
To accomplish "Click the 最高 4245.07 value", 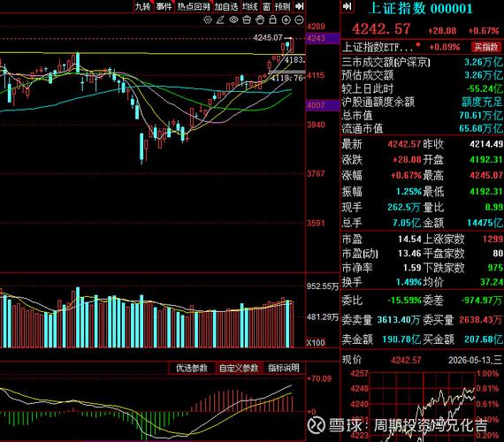I will (486, 176).
